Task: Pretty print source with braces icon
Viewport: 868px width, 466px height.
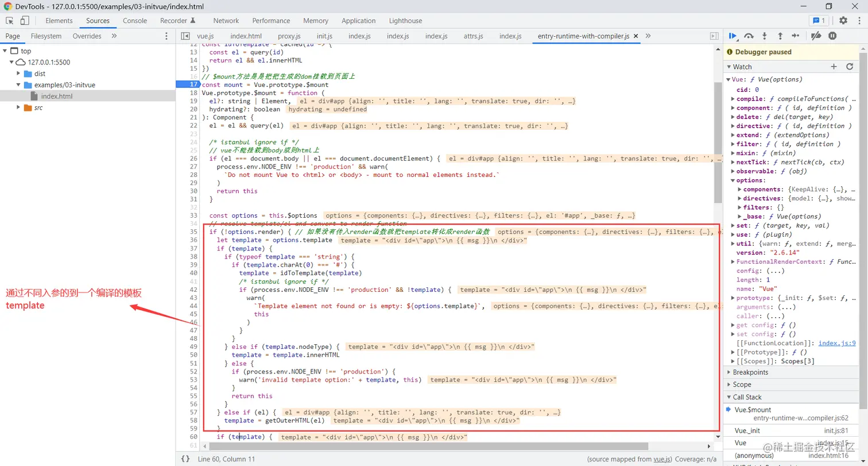Action: [x=185, y=459]
